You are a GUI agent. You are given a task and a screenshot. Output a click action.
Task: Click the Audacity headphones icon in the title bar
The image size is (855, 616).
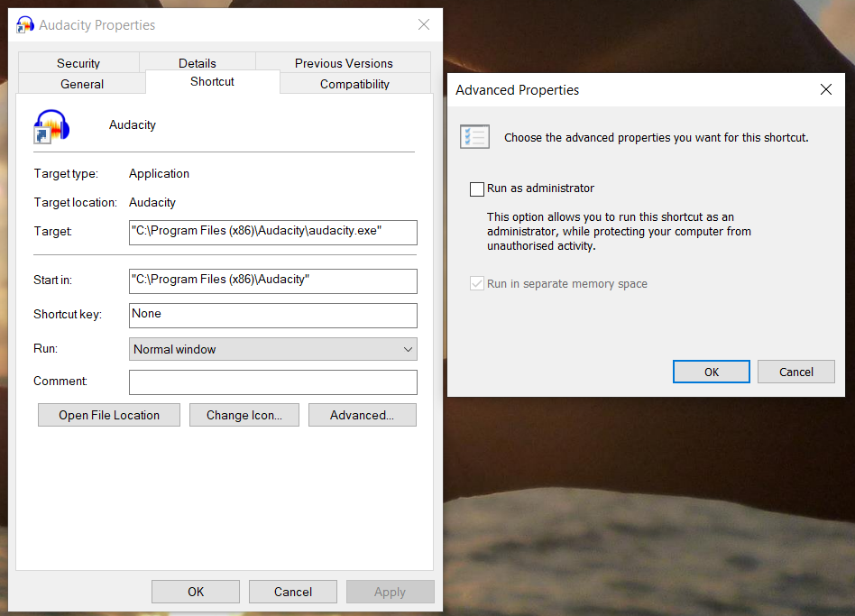pyautogui.click(x=25, y=24)
